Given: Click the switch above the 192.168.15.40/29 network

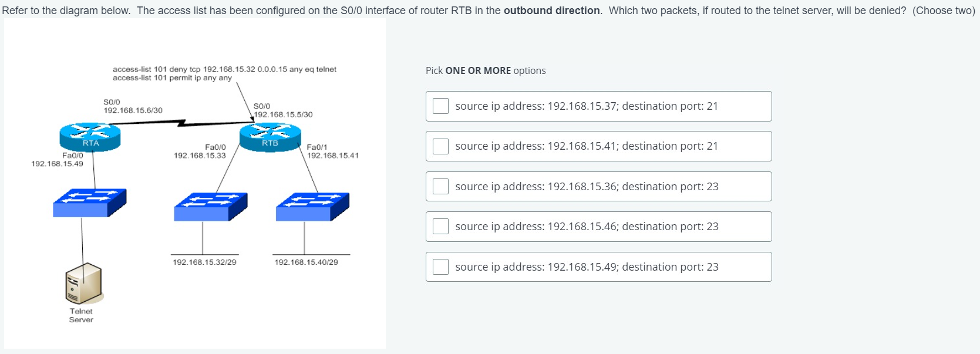Looking at the screenshot, I should coord(312,207).
